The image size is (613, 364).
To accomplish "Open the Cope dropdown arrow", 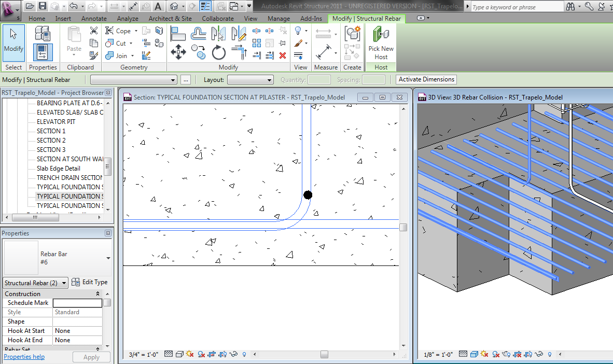I will pos(136,31).
